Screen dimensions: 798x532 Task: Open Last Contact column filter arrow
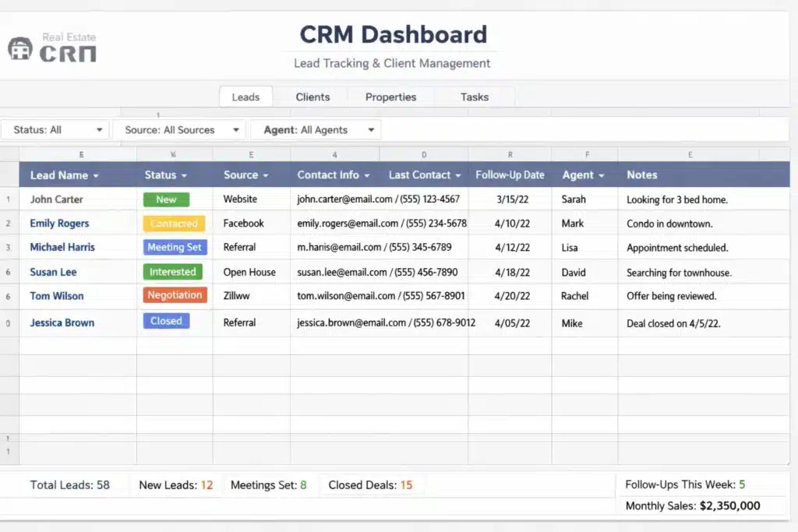[458, 176]
